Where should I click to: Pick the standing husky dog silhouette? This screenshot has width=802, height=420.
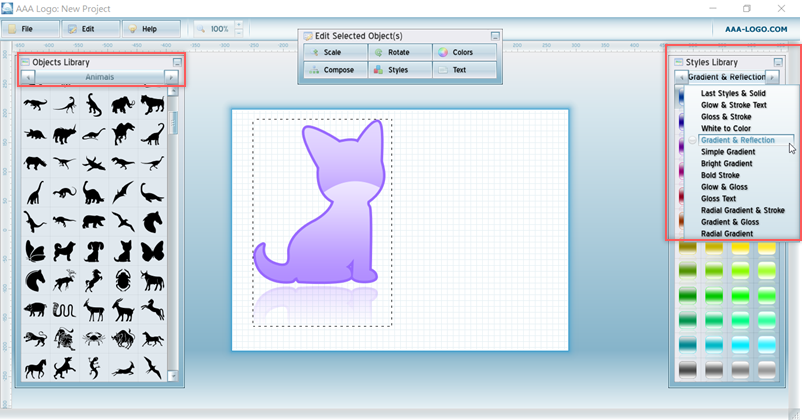[x=64, y=251]
